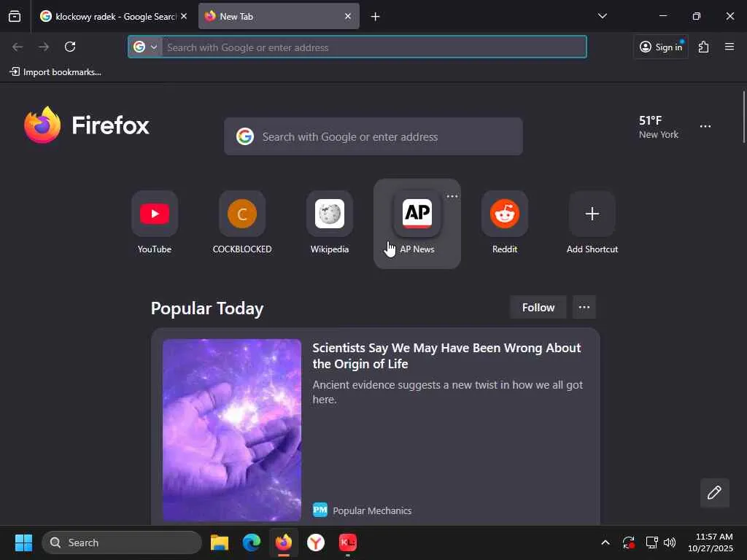Click the Windows taskbar Search box
Viewport: 747px width, 560px height.
(122, 542)
